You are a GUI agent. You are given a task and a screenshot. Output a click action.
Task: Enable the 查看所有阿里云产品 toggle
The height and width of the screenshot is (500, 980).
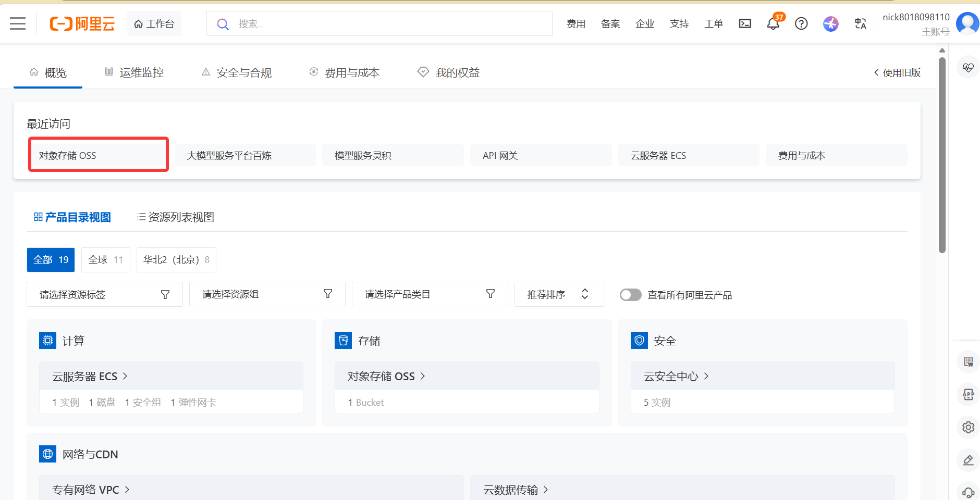point(630,295)
